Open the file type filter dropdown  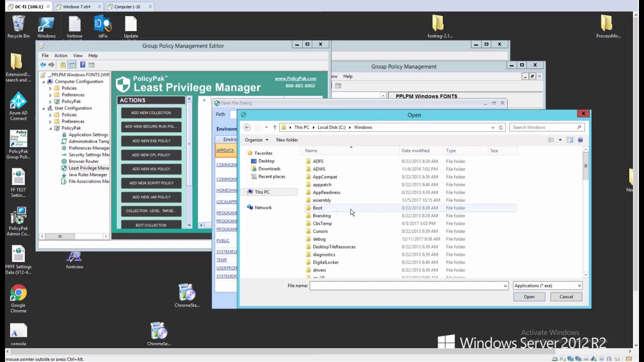point(579,286)
